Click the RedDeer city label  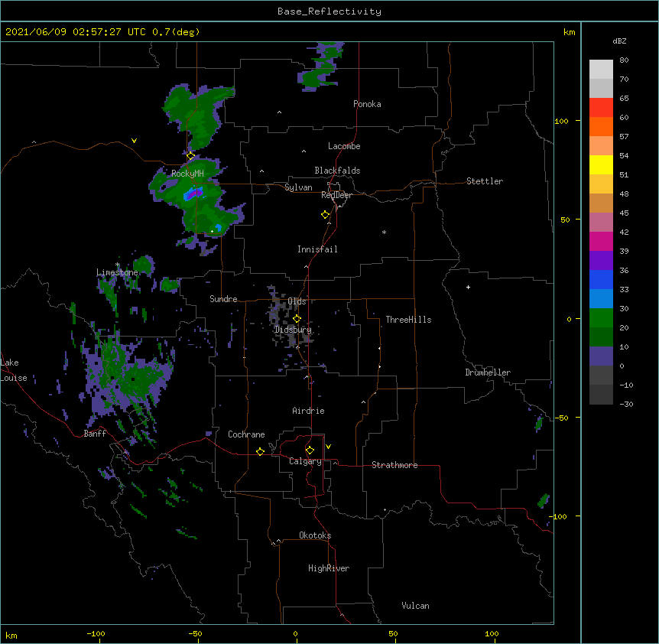tap(336, 195)
